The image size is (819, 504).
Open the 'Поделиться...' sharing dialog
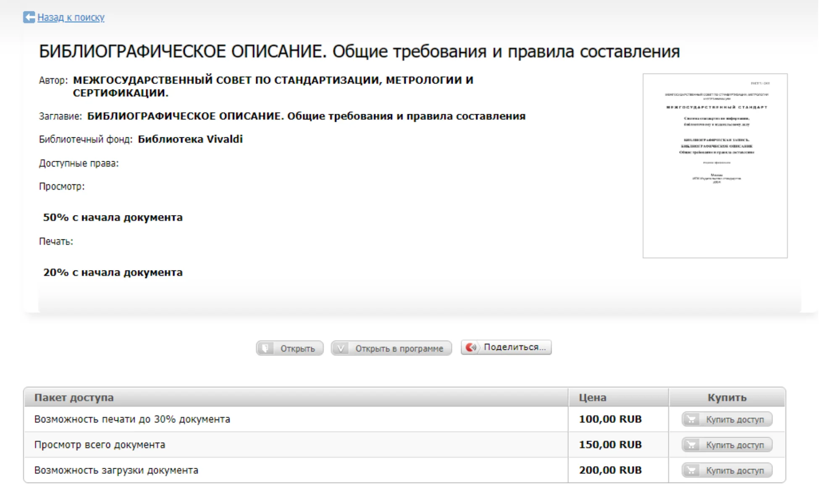515,347
